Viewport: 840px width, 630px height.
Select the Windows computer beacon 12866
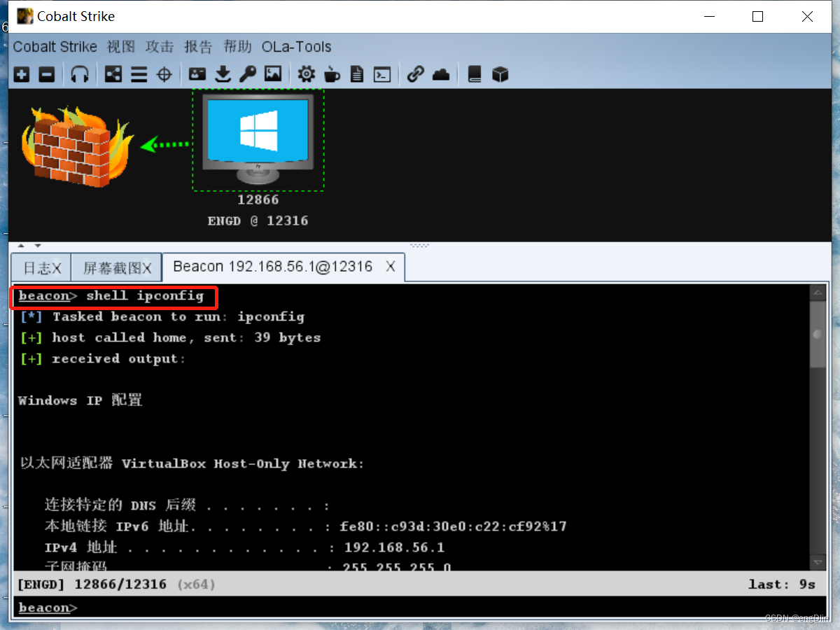[258, 139]
